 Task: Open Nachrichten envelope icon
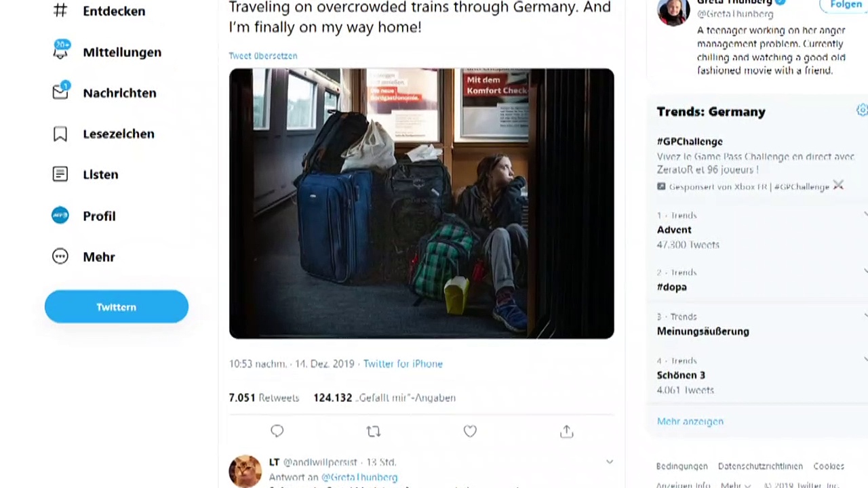click(x=60, y=92)
